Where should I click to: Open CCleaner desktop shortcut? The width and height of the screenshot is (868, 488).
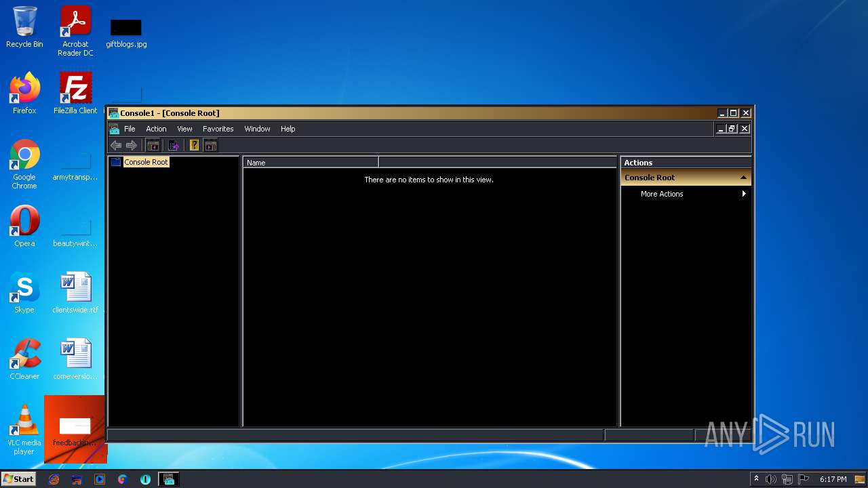[24, 359]
